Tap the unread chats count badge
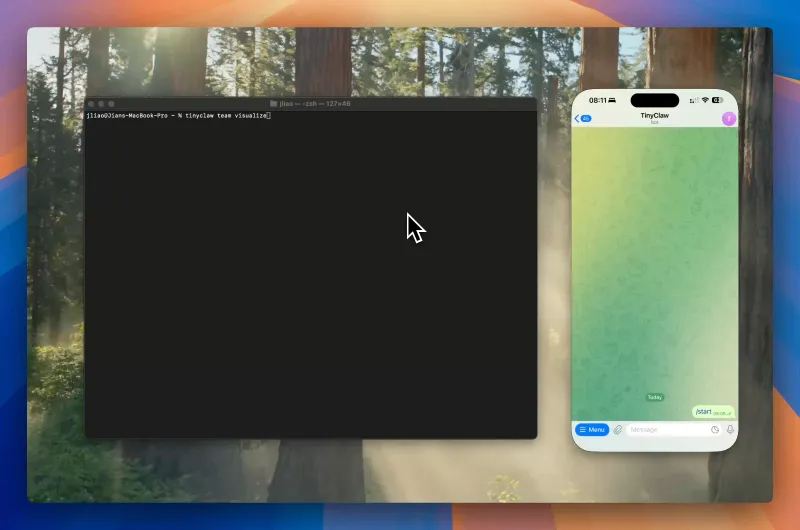 click(586, 118)
